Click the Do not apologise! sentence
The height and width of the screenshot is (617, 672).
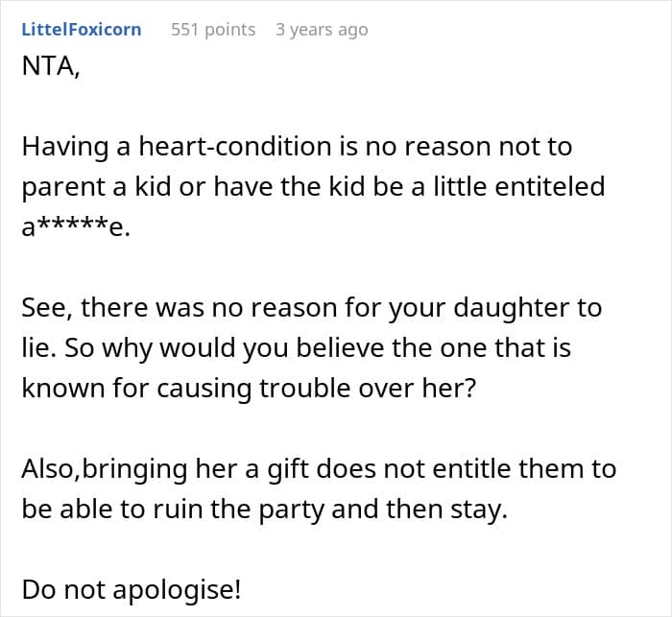click(132, 590)
